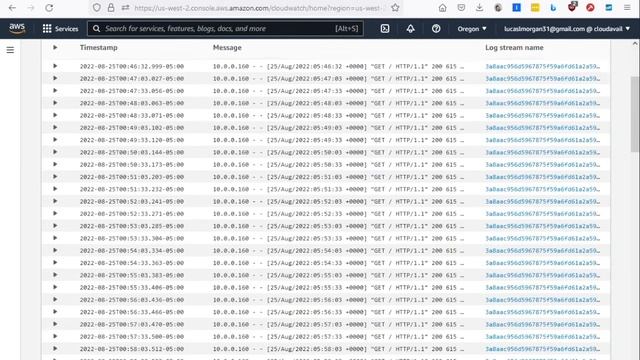This screenshot has height=360, width=640.
Task: Click the red round extension icon
Action: 590,8
